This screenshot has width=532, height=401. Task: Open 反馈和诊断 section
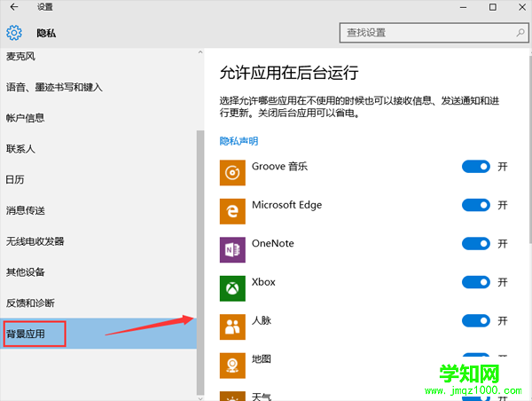click(x=98, y=303)
